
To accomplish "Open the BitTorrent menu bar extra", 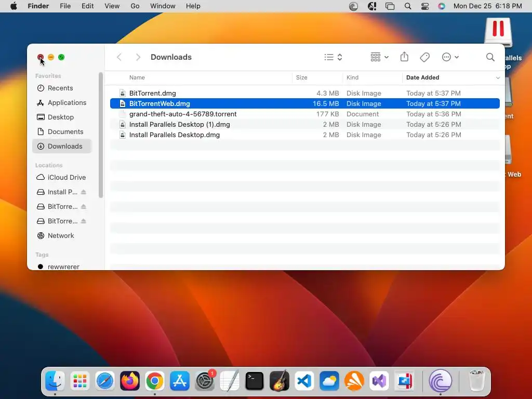I will point(353,6).
